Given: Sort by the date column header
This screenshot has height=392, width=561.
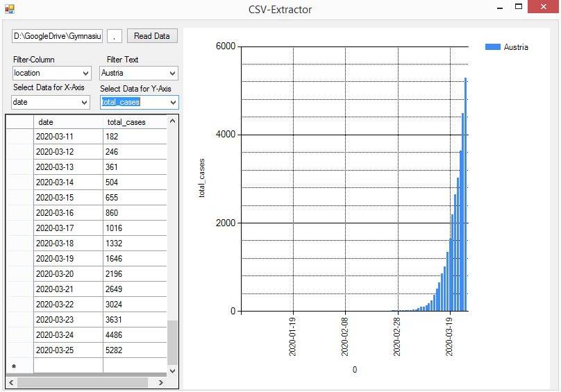Looking at the screenshot, I should [x=68, y=122].
